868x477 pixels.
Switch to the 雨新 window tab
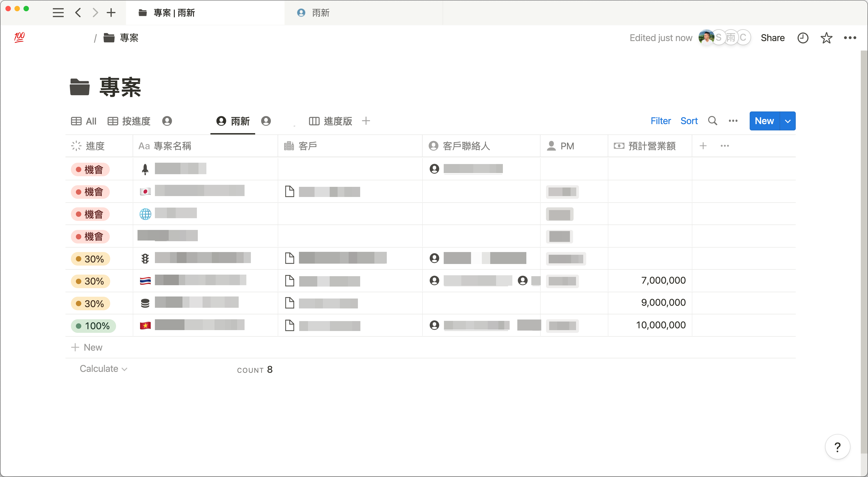364,13
